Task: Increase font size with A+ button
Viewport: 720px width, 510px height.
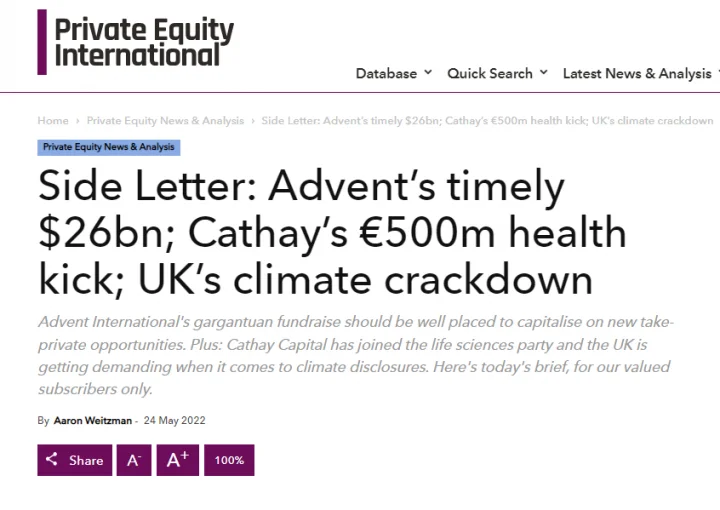Action: click(x=178, y=460)
